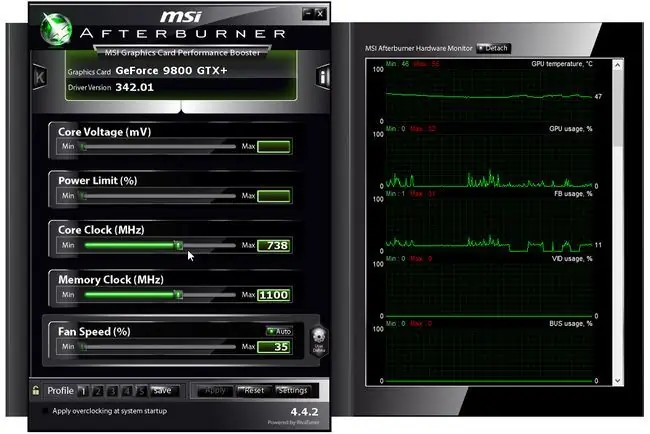This screenshot has width=650, height=434.
Task: Click the hardware monitor scrollbar thumb
Action: 618,109
